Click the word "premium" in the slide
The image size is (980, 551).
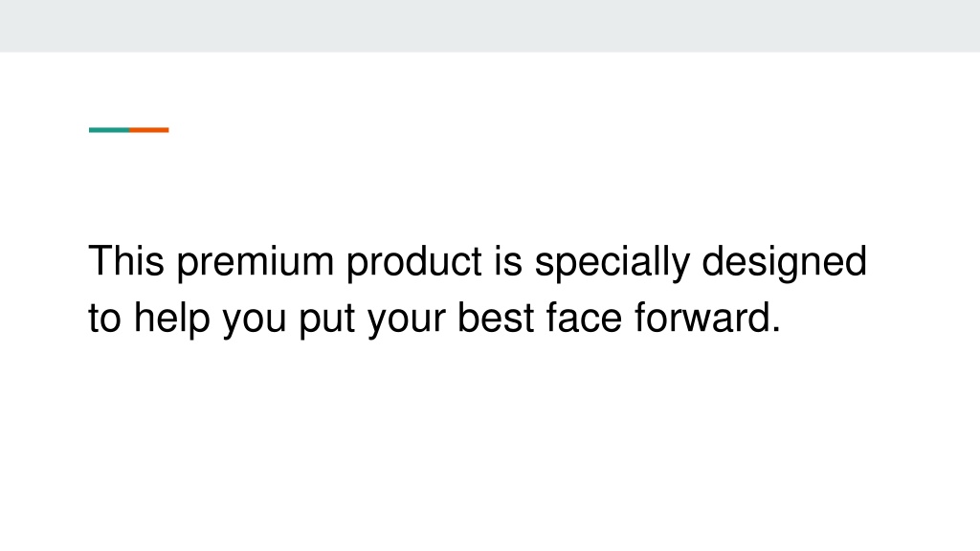(x=255, y=264)
